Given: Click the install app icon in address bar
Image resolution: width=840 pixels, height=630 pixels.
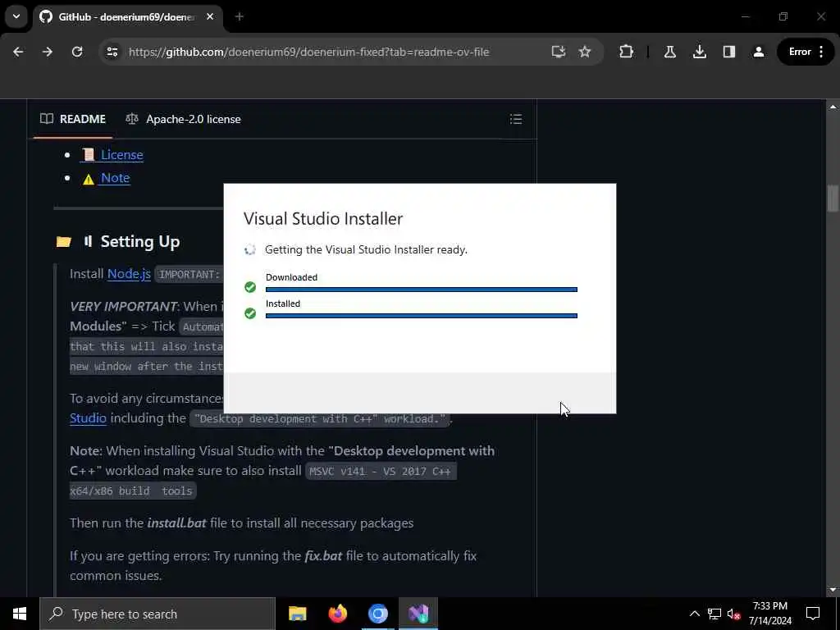Looking at the screenshot, I should (x=558, y=52).
